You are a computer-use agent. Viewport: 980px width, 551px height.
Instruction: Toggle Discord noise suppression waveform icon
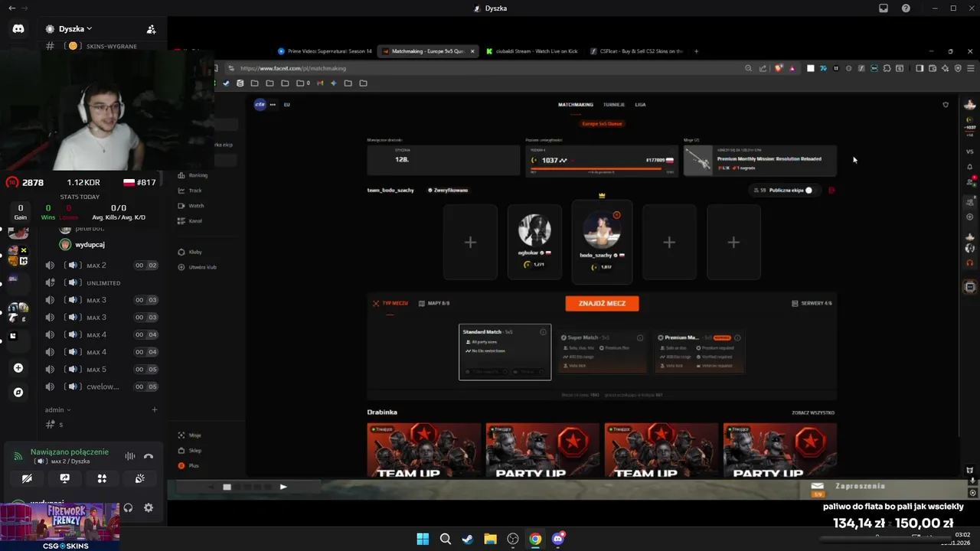click(x=130, y=456)
